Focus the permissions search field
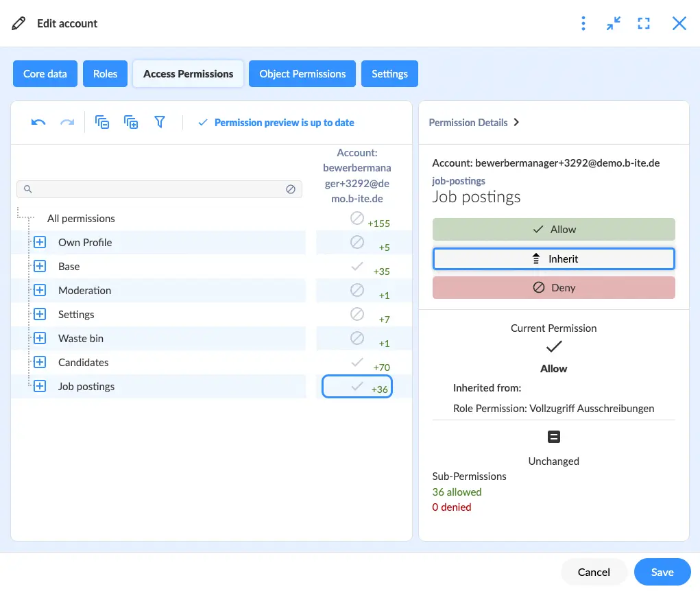This screenshot has height=591, width=700. point(154,189)
